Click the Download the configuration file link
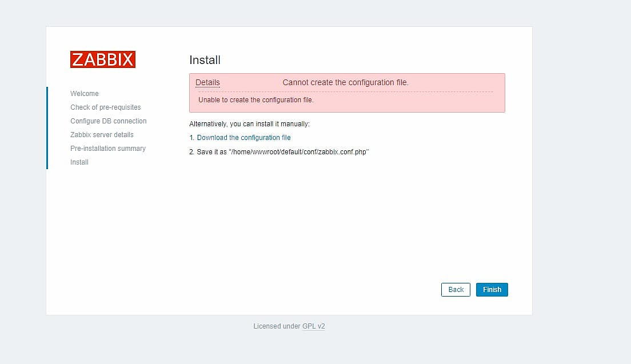 243,138
